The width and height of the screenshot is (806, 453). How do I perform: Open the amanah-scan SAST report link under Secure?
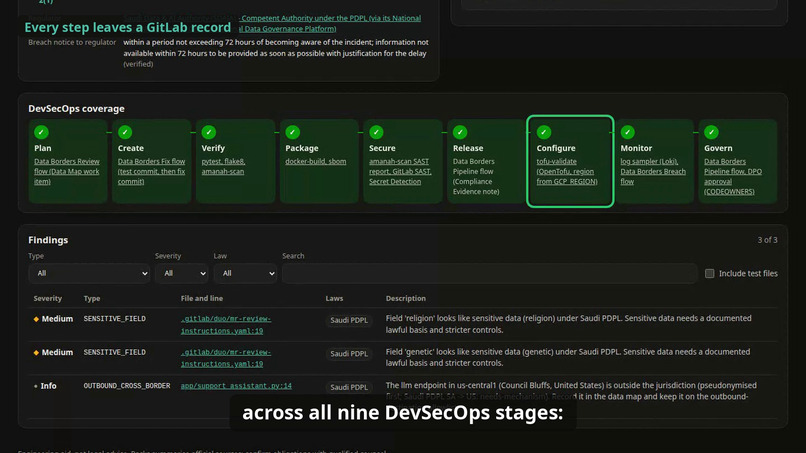coord(400,171)
